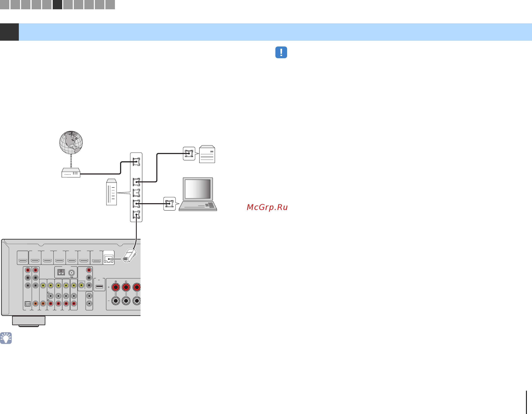Click the network storage box icon
532x414 pixels.
tap(207, 154)
